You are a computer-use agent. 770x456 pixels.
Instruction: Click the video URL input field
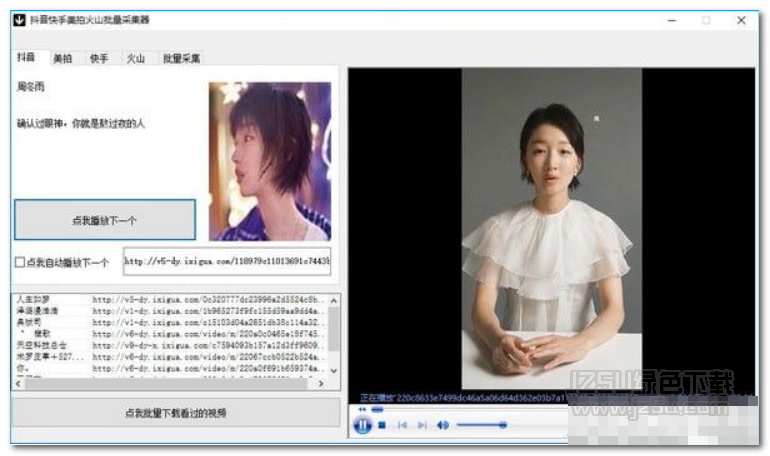[x=227, y=261]
